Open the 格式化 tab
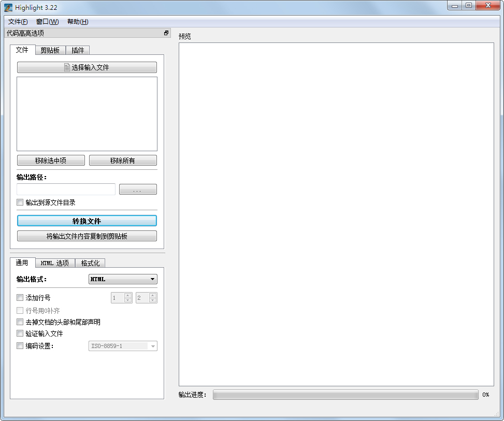The image size is (504, 421). [x=90, y=263]
